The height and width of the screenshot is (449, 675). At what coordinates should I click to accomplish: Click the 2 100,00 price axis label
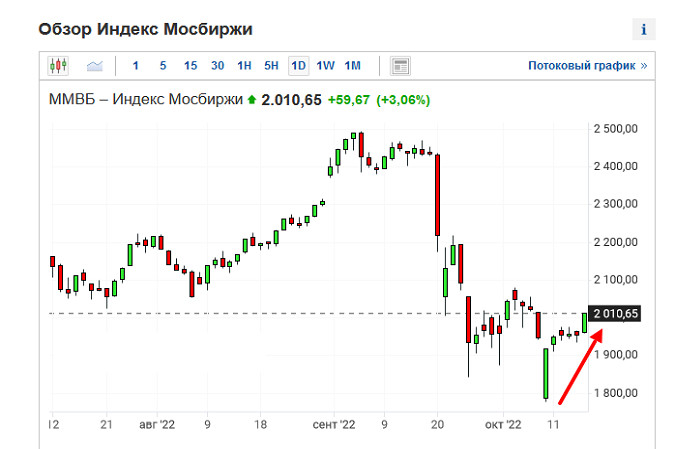[x=616, y=279]
